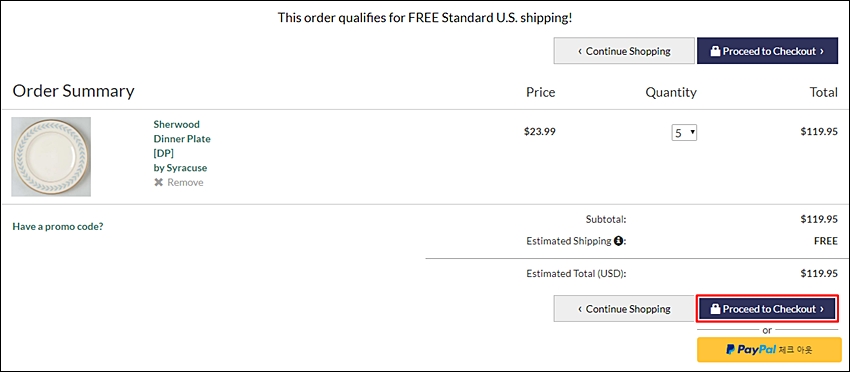
Task: Click the bottom Continue Shopping left chevron
Action: 579,309
